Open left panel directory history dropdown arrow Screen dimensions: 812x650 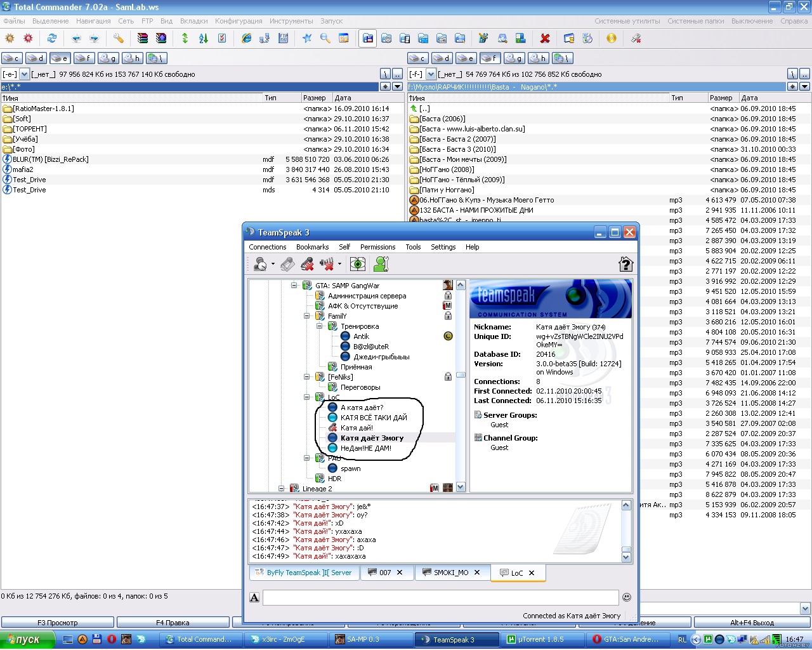click(398, 86)
